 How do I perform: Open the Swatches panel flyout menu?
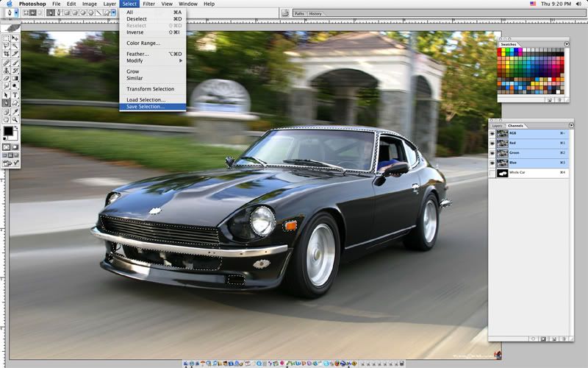pyautogui.click(x=567, y=43)
